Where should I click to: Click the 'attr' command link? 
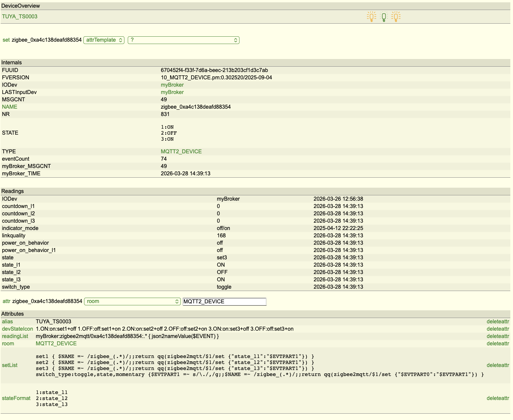pyautogui.click(x=6, y=301)
